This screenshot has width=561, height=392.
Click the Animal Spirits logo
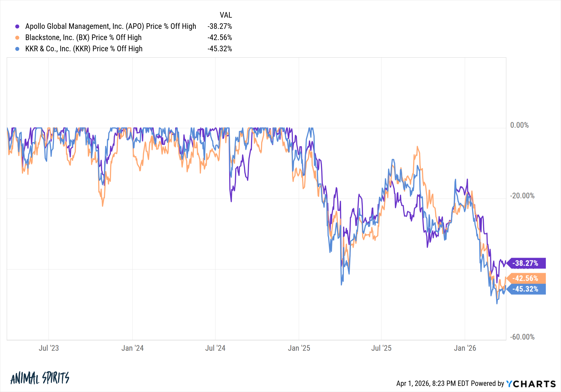coord(40,378)
